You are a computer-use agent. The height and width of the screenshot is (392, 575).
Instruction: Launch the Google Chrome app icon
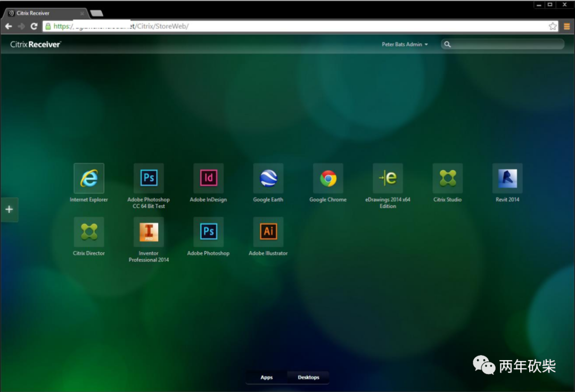328,178
